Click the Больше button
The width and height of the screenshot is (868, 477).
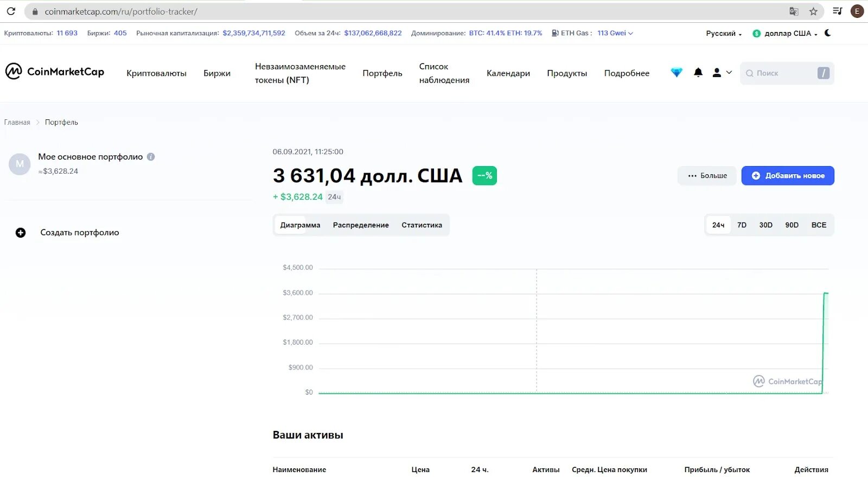tap(707, 176)
